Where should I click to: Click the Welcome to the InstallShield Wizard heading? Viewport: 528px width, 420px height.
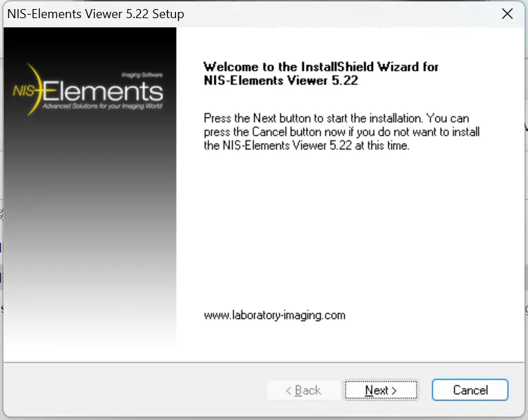pyautogui.click(x=321, y=66)
